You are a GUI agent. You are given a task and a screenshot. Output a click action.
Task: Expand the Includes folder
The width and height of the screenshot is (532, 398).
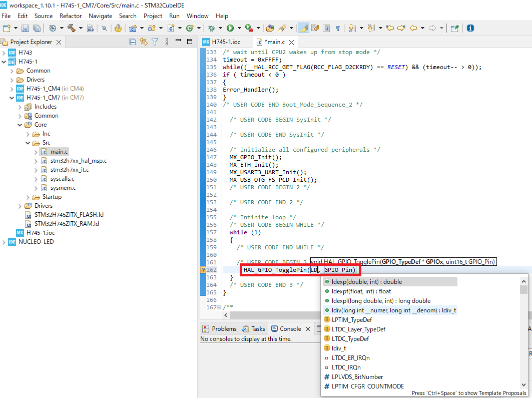(x=20, y=107)
